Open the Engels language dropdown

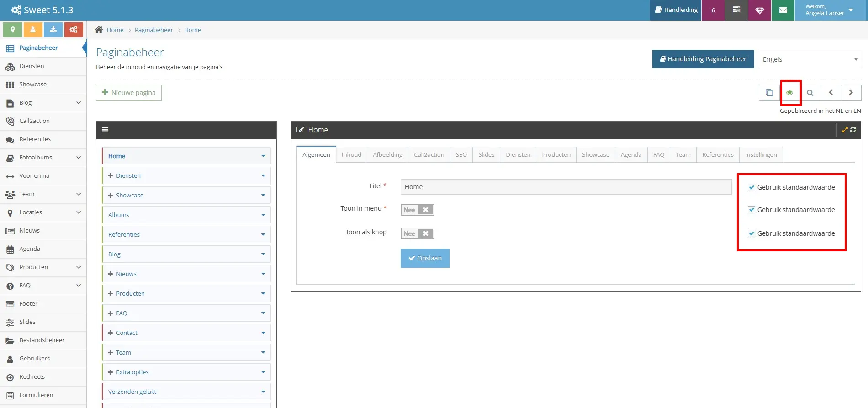[810, 59]
